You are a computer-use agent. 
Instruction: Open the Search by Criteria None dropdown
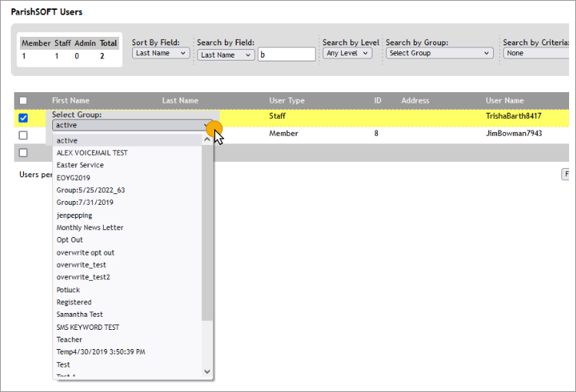536,53
